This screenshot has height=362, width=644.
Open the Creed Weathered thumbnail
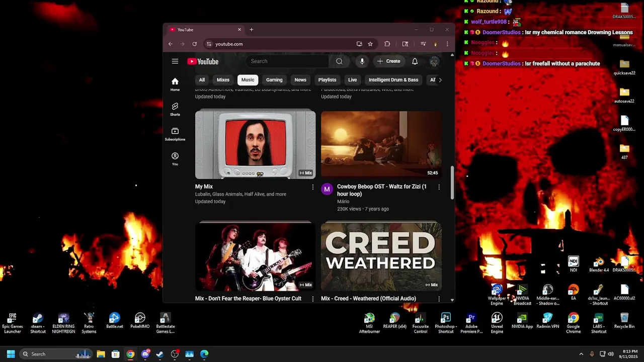pyautogui.click(x=381, y=257)
